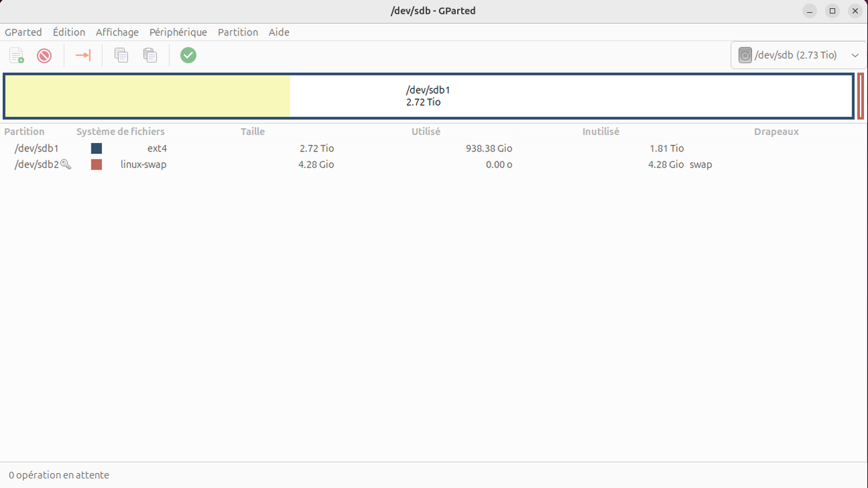The width and height of the screenshot is (868, 488).
Task: Click the 4.28 Gio size cell
Action: (x=316, y=164)
